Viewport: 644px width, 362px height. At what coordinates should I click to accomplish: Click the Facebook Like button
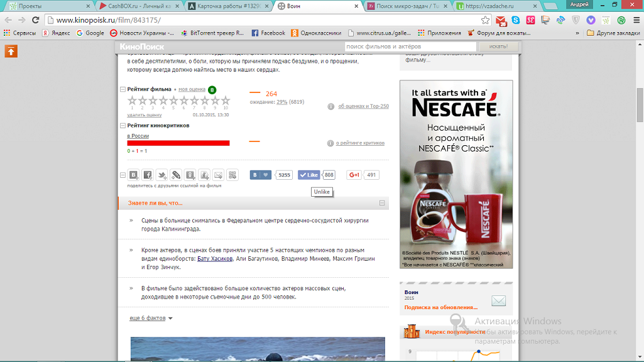(309, 175)
